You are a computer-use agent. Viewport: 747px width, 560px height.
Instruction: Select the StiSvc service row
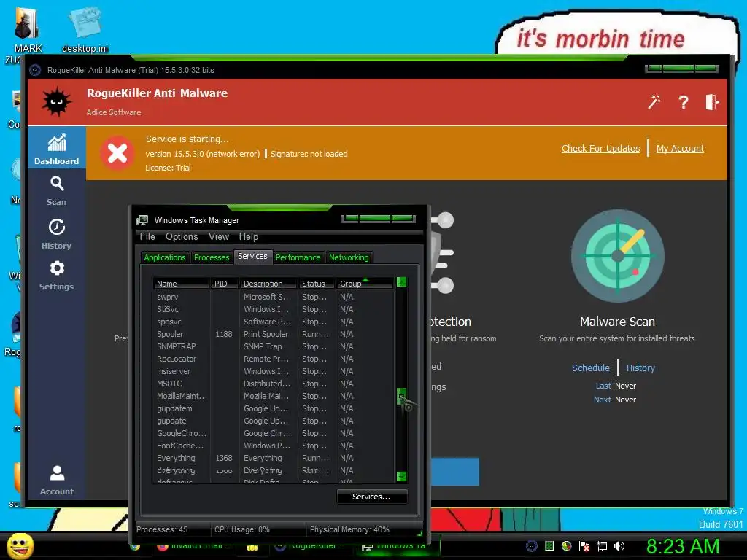274,309
